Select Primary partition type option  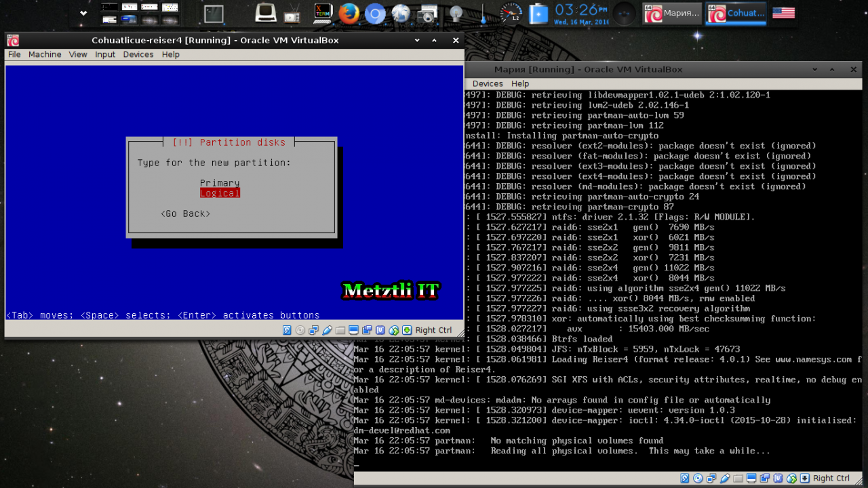coord(220,183)
